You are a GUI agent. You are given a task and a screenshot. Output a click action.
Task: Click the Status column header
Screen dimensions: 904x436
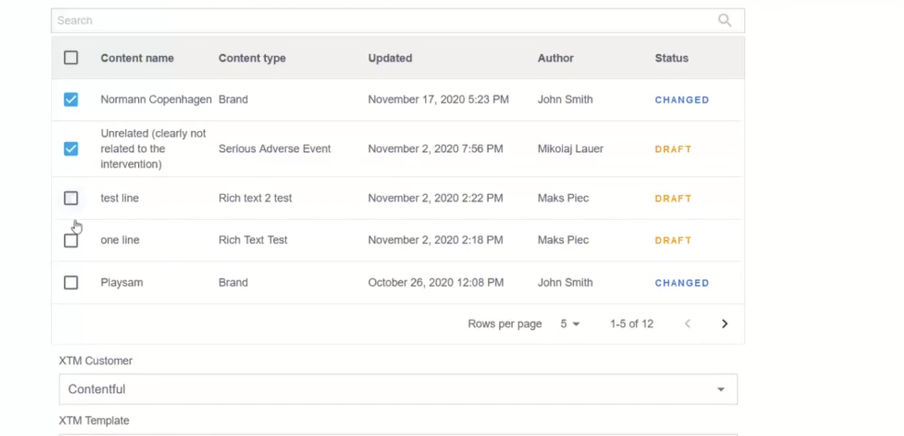point(672,58)
